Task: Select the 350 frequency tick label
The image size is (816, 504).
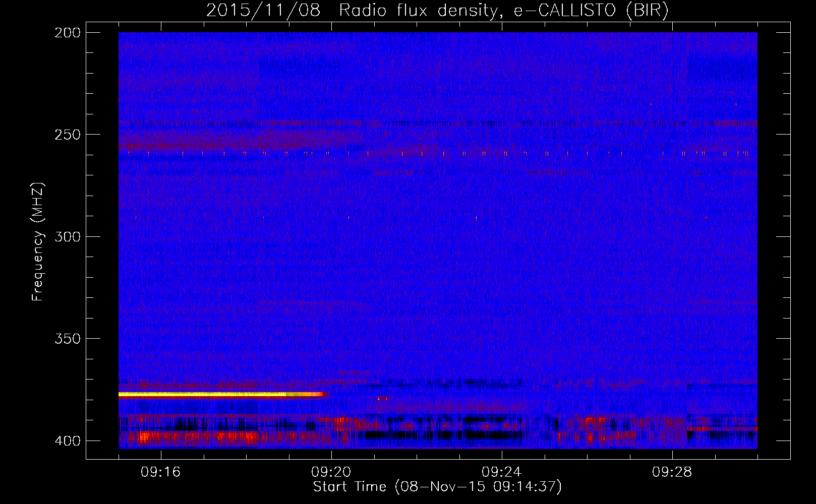Action: pyautogui.click(x=68, y=338)
